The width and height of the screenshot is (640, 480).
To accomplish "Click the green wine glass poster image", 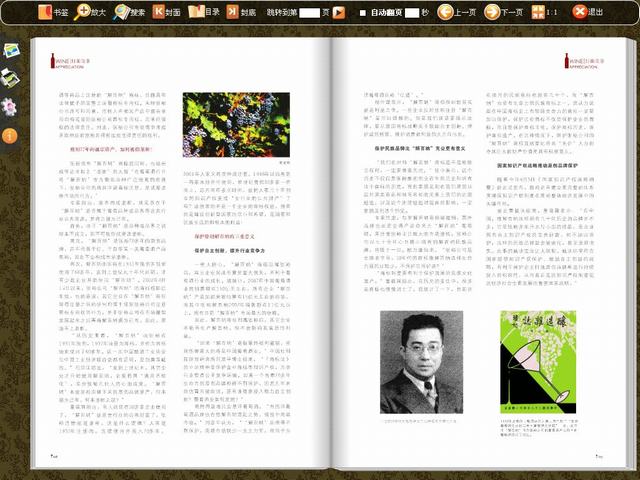I will 538,362.
